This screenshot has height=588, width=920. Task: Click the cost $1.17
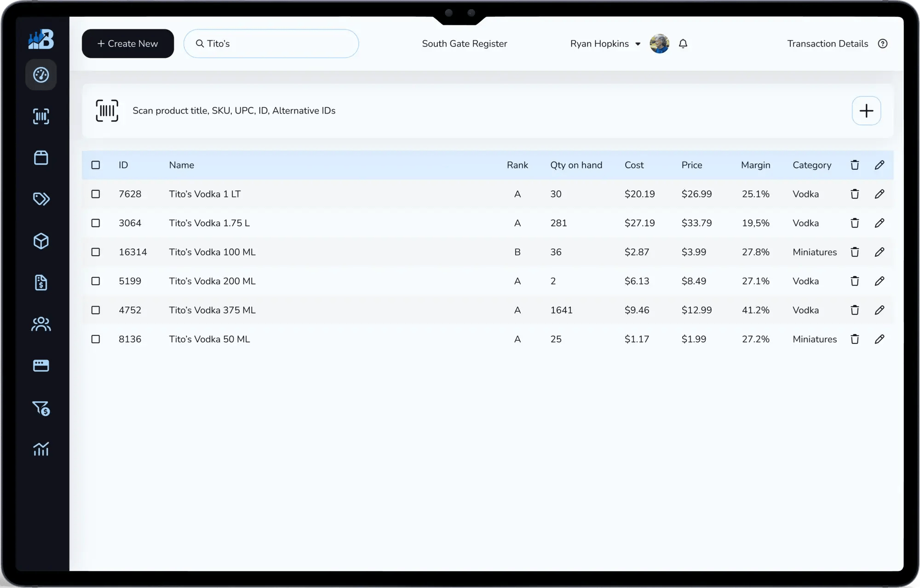[x=637, y=339]
